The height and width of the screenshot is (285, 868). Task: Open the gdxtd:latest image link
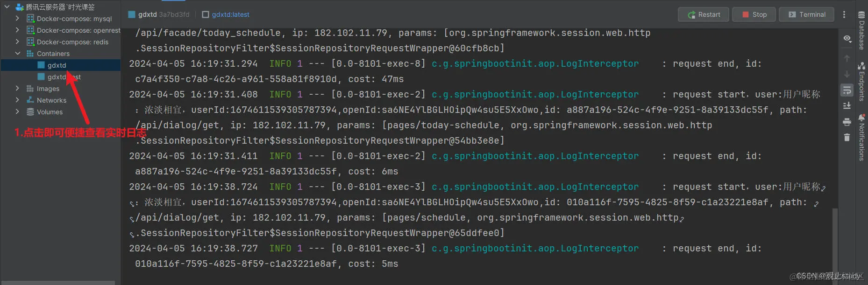click(230, 14)
